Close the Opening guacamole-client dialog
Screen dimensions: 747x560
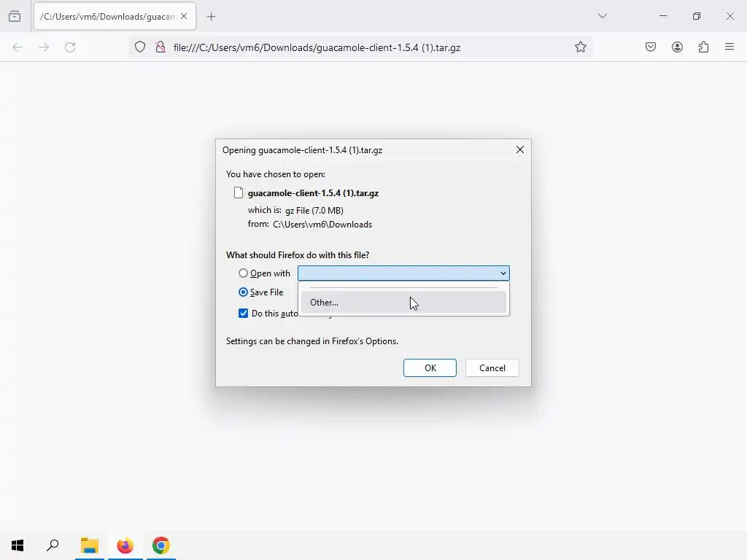pyautogui.click(x=519, y=150)
